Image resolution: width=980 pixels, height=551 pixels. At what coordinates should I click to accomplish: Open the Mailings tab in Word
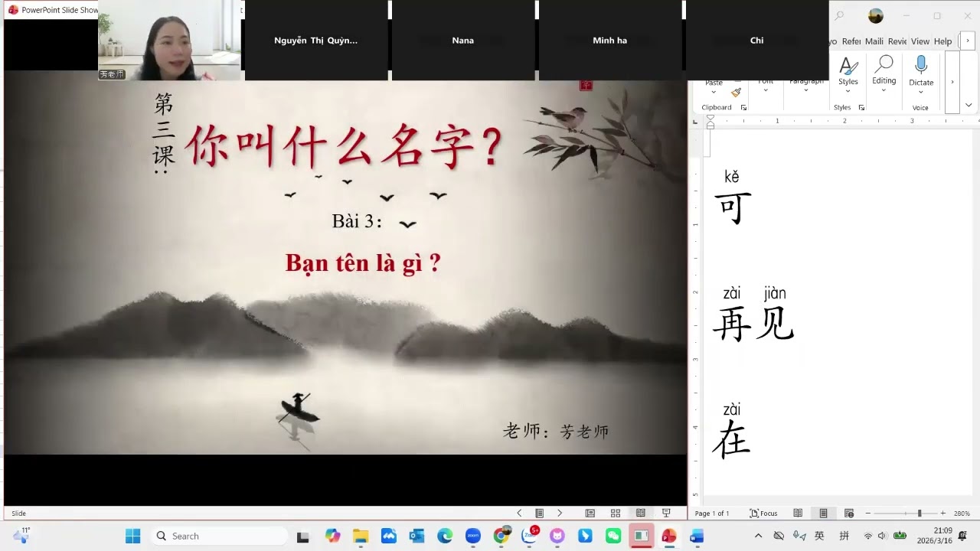click(x=874, y=41)
